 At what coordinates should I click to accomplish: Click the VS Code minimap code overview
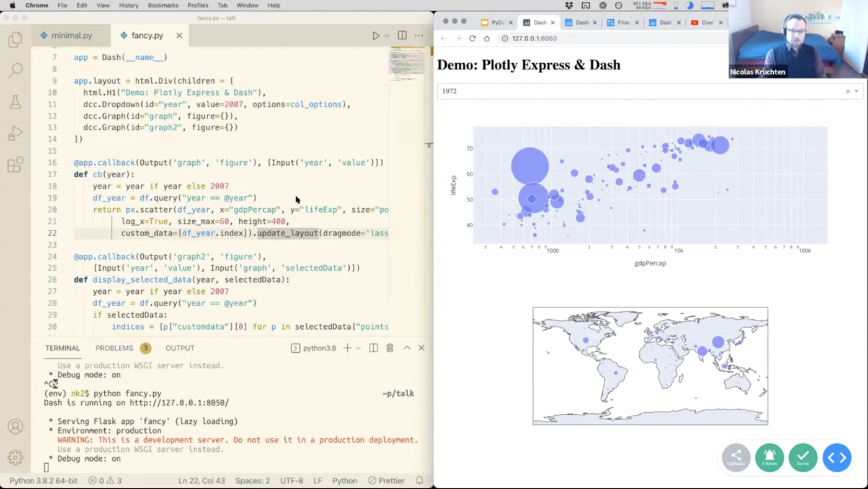point(407,64)
